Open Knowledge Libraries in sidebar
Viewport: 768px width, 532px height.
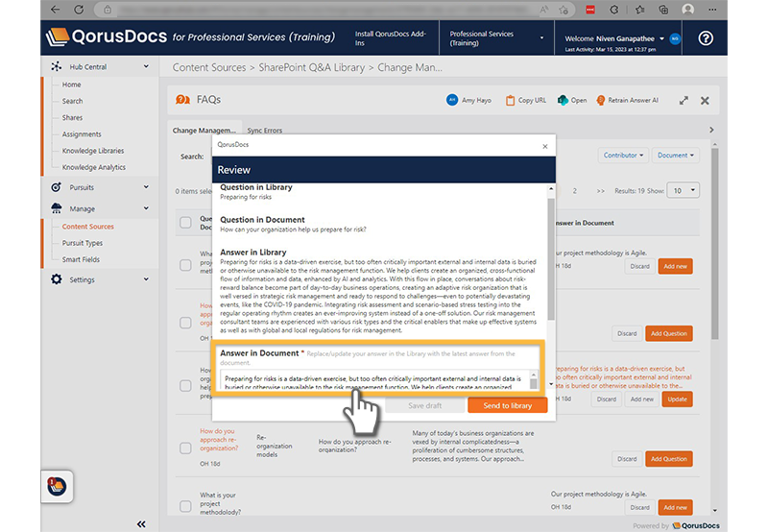93,151
